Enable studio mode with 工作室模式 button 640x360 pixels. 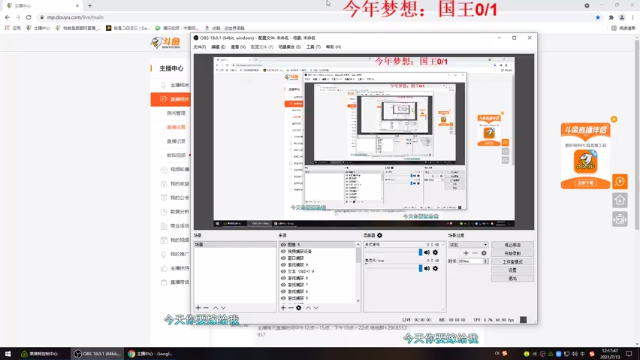513,262
